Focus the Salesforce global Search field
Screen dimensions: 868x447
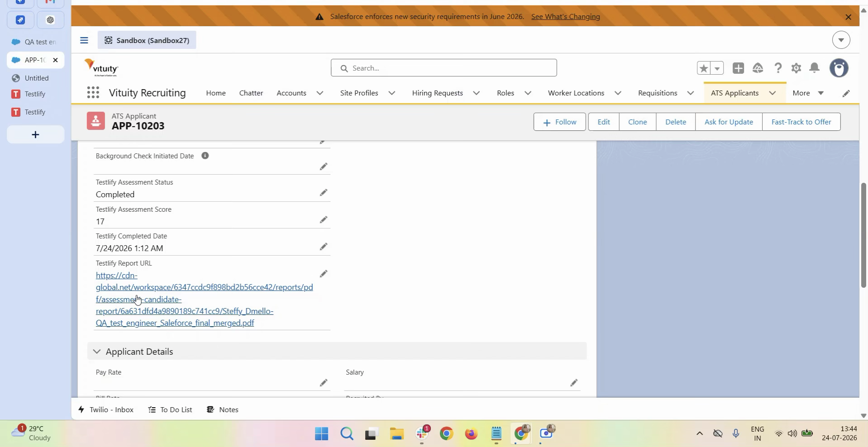444,68
